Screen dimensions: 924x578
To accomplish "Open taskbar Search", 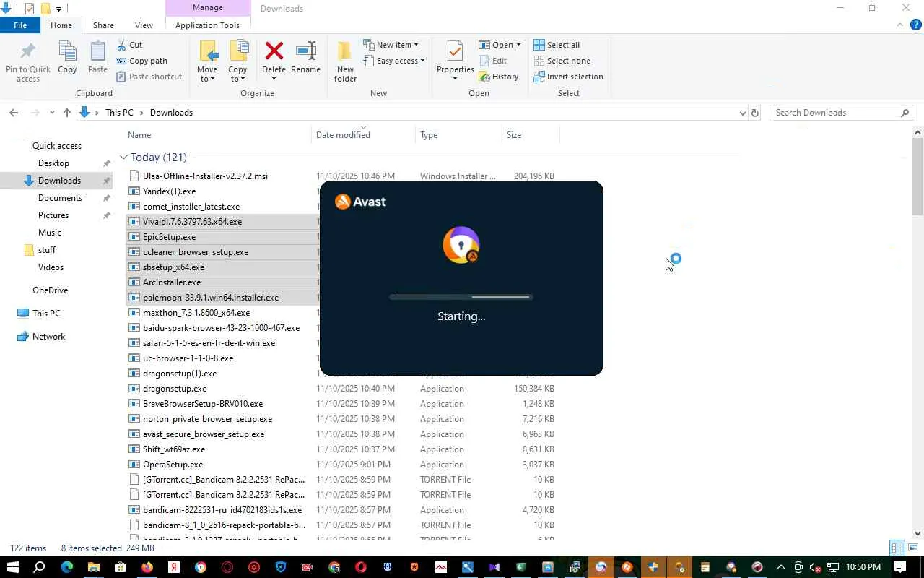I will (40, 567).
